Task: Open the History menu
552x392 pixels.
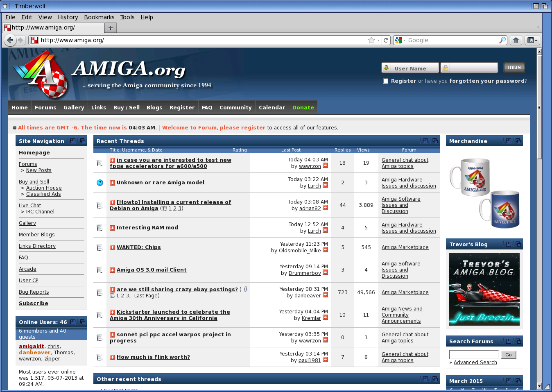Action: pos(68,17)
